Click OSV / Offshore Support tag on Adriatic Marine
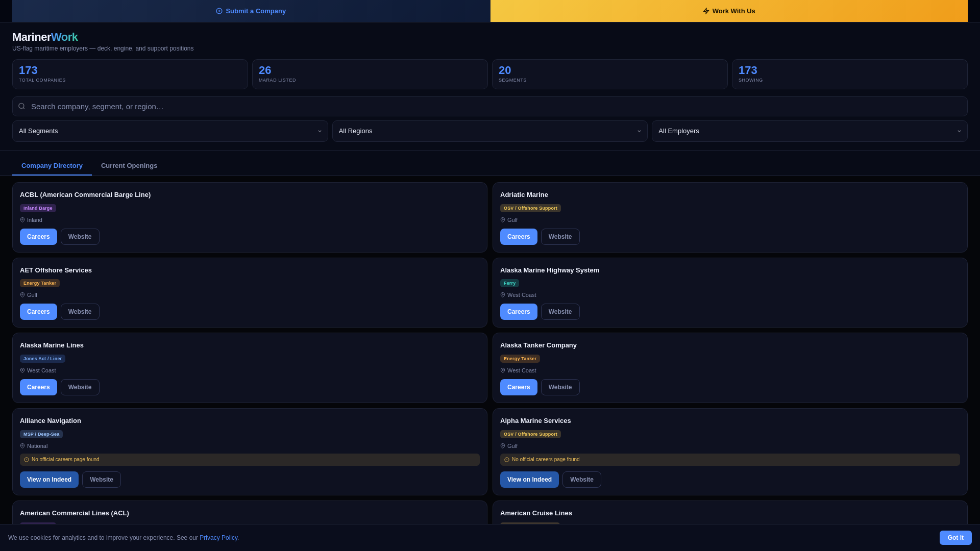This screenshot has width=980, height=551. (530, 208)
